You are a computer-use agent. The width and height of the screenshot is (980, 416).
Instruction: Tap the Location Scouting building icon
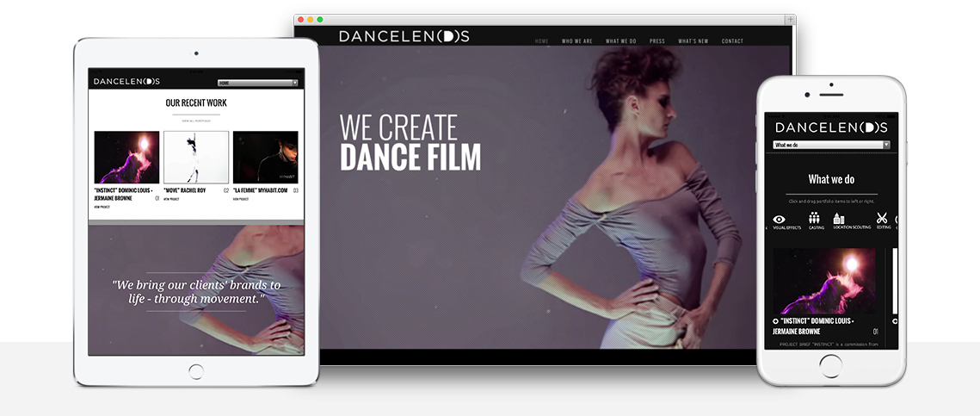(x=839, y=219)
